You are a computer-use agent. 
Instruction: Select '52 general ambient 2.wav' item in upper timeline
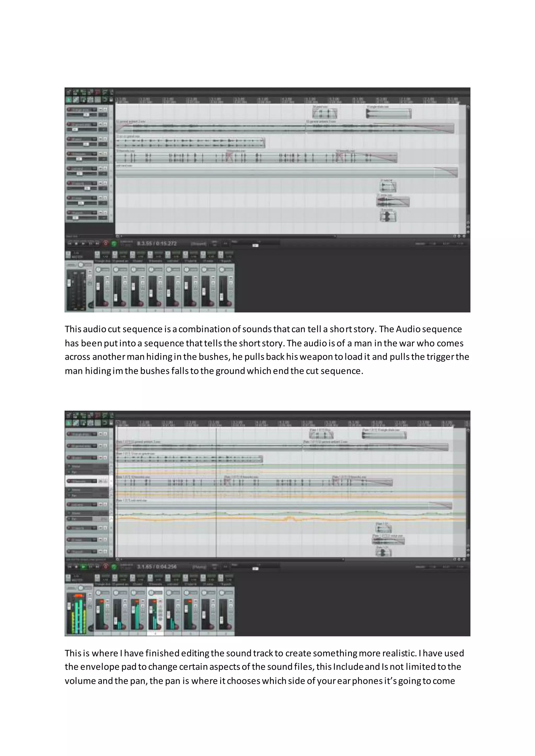(210, 128)
